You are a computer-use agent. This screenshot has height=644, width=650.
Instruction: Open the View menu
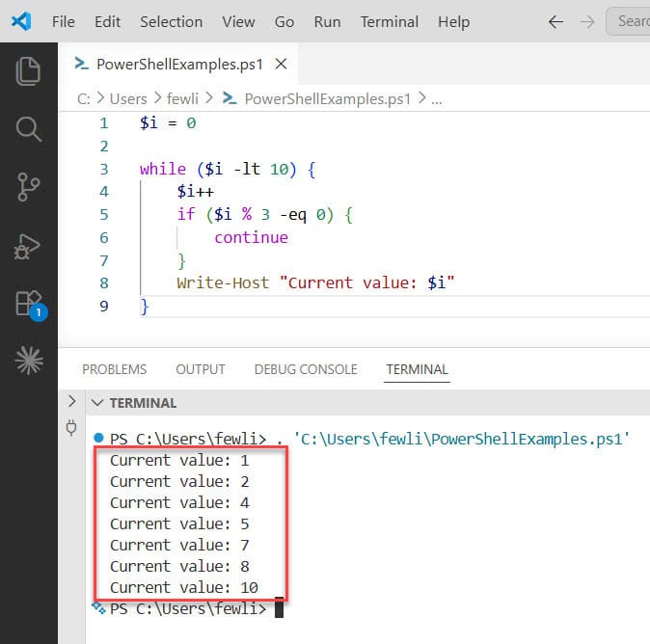[x=238, y=21]
